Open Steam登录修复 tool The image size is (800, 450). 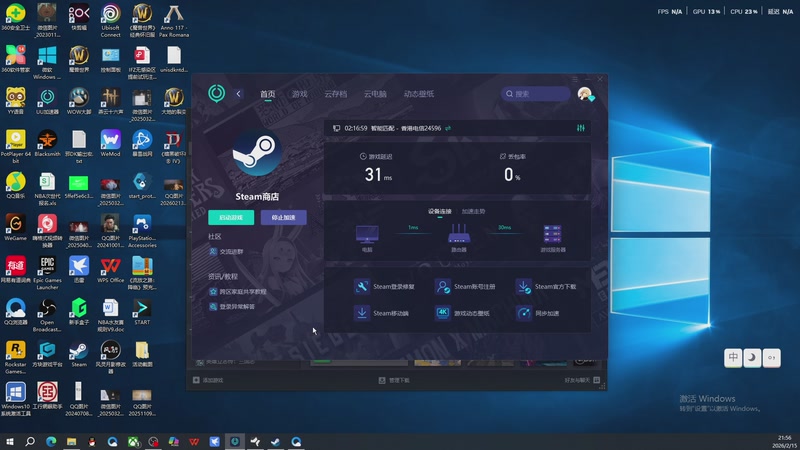point(384,286)
